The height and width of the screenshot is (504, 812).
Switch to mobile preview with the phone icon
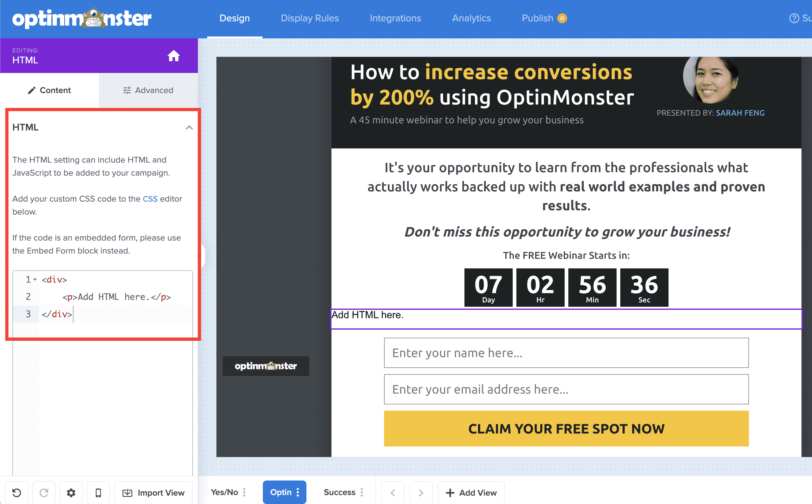click(x=98, y=492)
